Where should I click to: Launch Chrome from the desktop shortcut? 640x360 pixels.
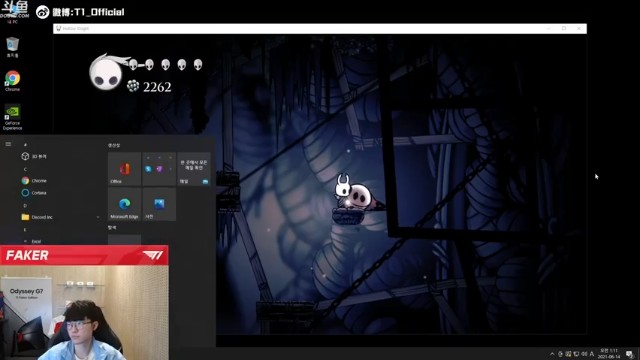click(x=12, y=80)
